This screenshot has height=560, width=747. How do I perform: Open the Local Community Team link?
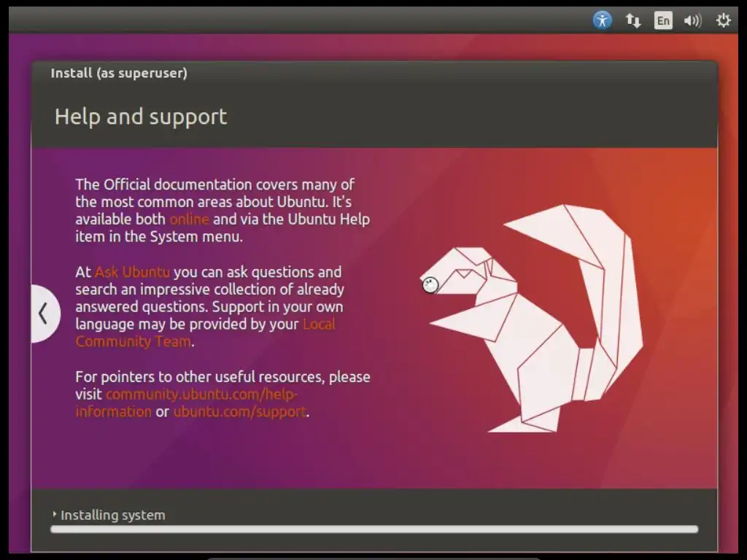coord(205,332)
